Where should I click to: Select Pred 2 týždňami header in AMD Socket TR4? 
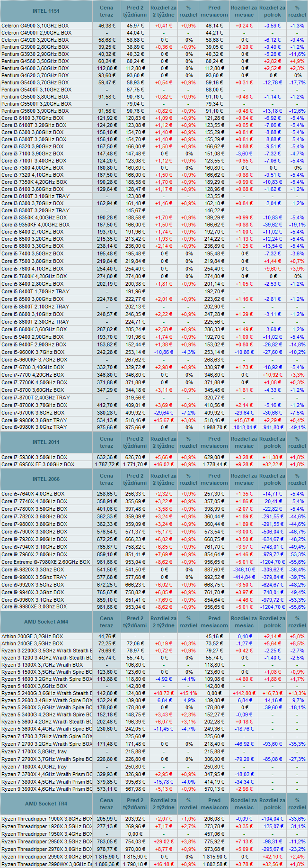[x=135, y=804]
